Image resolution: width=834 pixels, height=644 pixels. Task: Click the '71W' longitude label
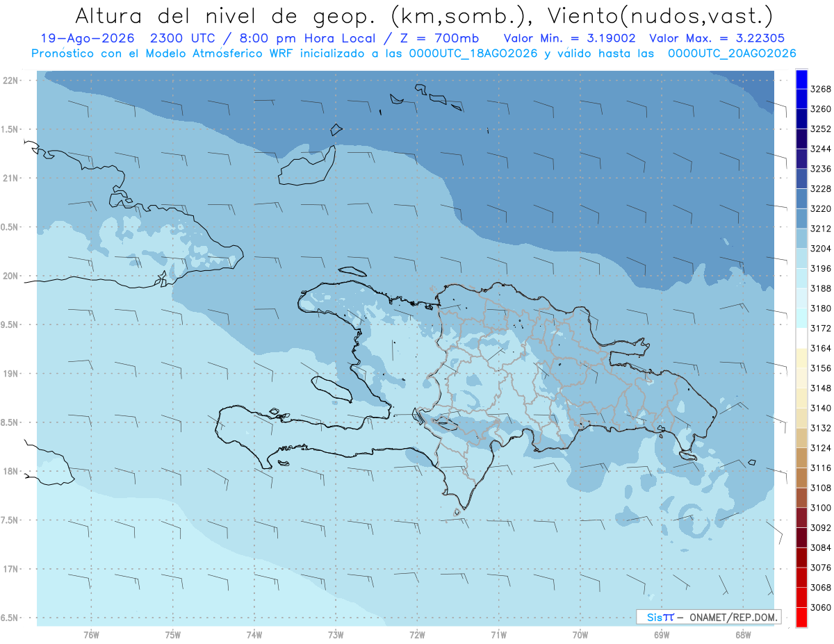(x=499, y=635)
